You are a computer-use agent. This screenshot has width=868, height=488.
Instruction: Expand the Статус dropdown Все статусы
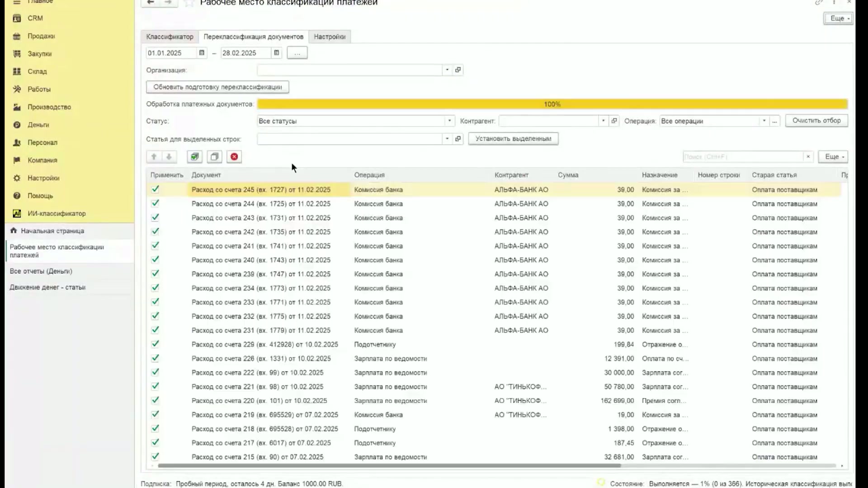[449, 121]
